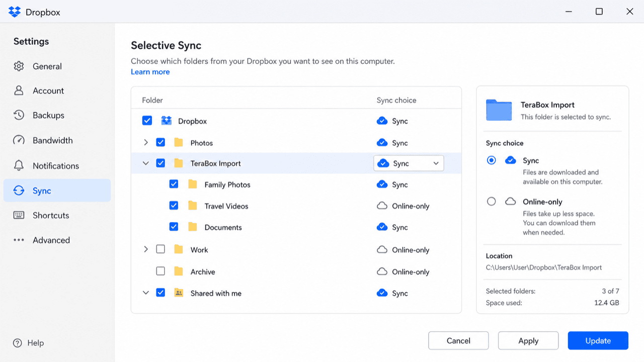Open General settings
The height and width of the screenshot is (362, 644).
tap(57, 66)
